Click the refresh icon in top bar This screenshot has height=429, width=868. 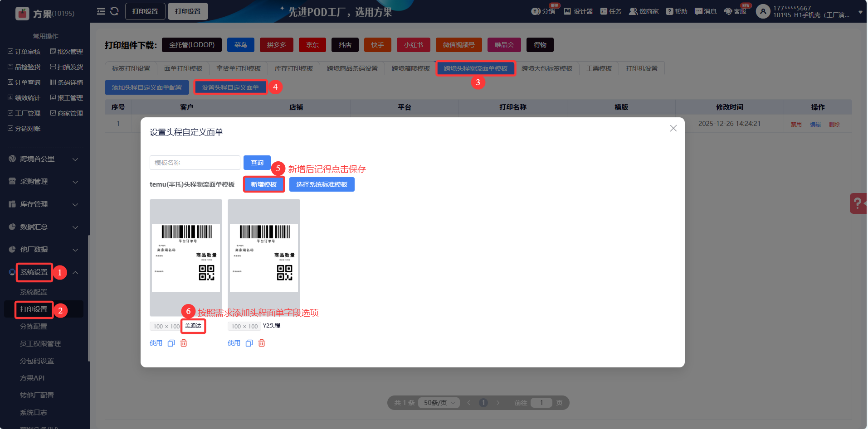pos(114,11)
